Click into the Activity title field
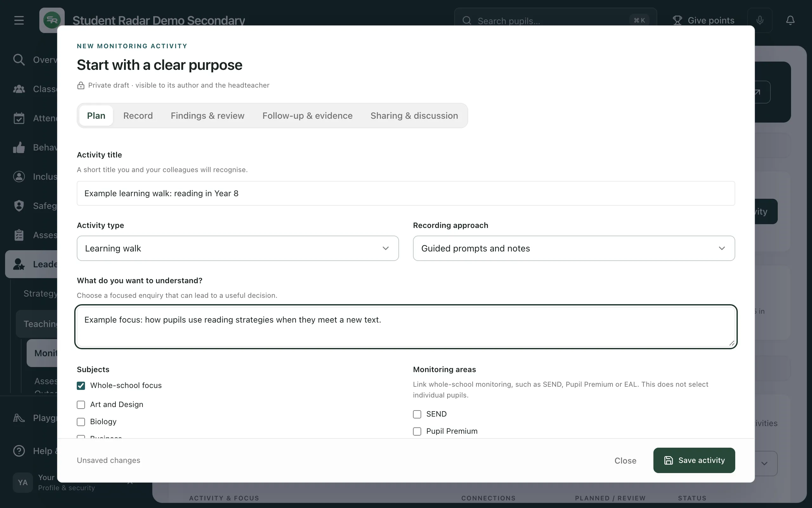 pos(406,194)
